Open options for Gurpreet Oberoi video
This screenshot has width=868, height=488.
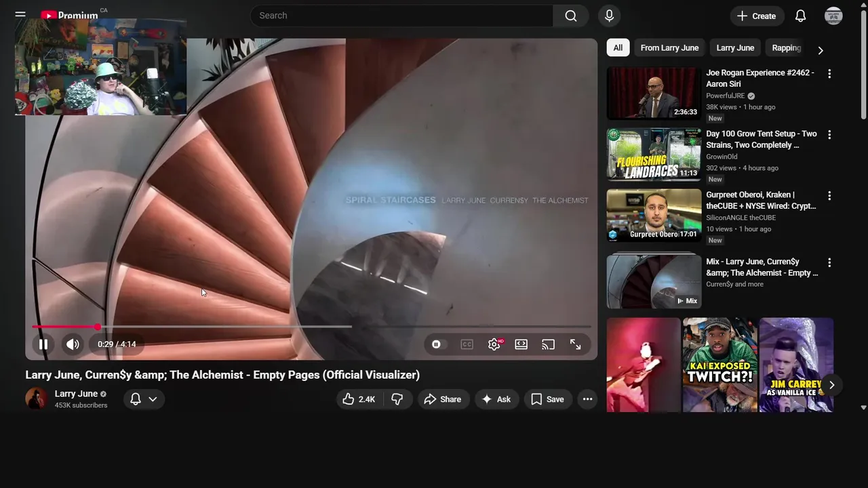[829, 195]
